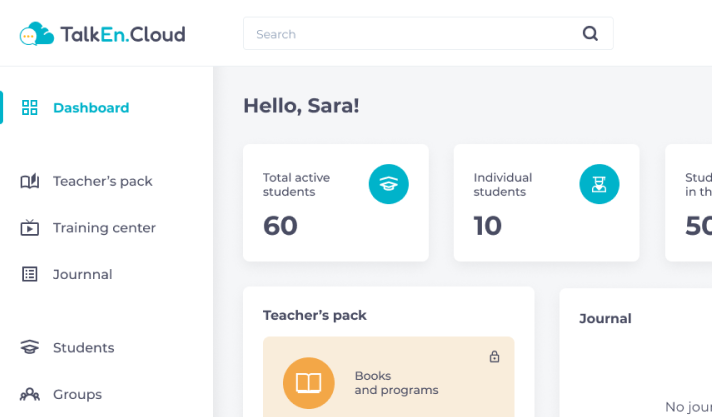Screen dimensions: 712x417
Task: Click the Journal list icon in sidebar
Action: pos(30,274)
